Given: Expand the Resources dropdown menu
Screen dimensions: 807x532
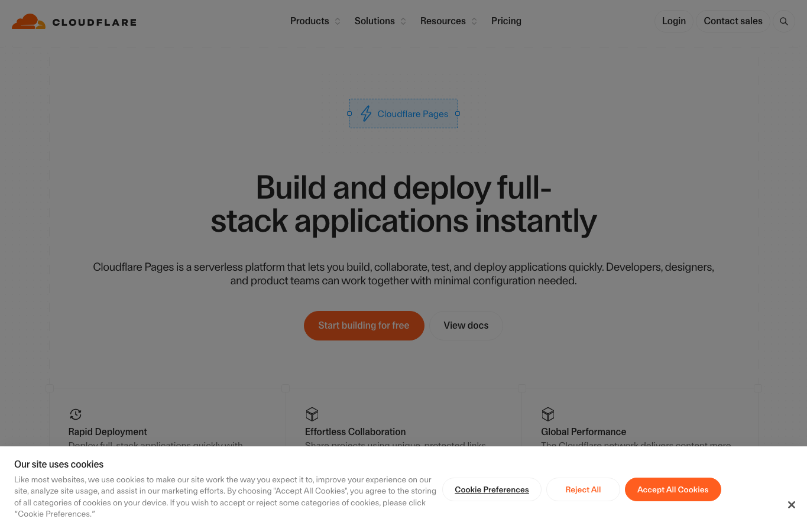Looking at the screenshot, I should click(x=449, y=21).
